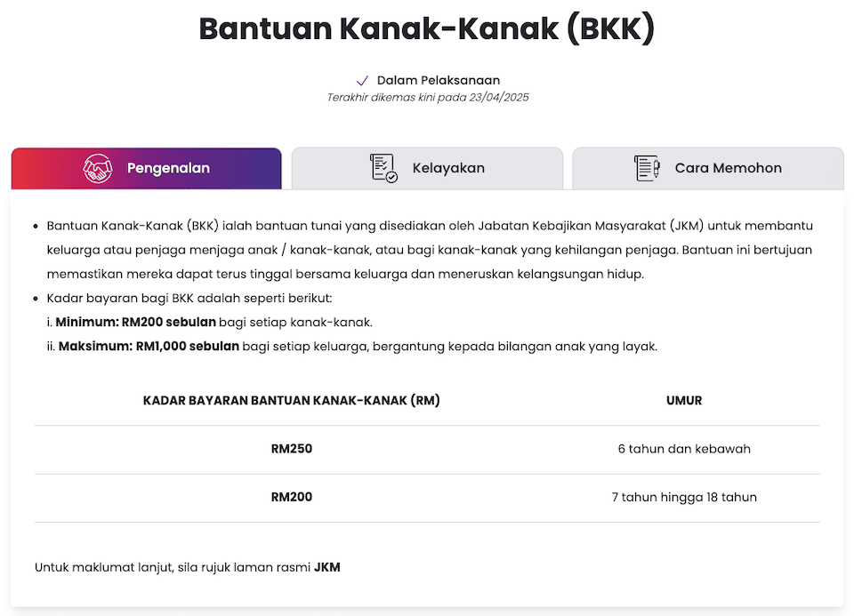Screen dimensions: 854x616
Task: Click the Dalam Pelaksanaan status label
Action: 439,80
